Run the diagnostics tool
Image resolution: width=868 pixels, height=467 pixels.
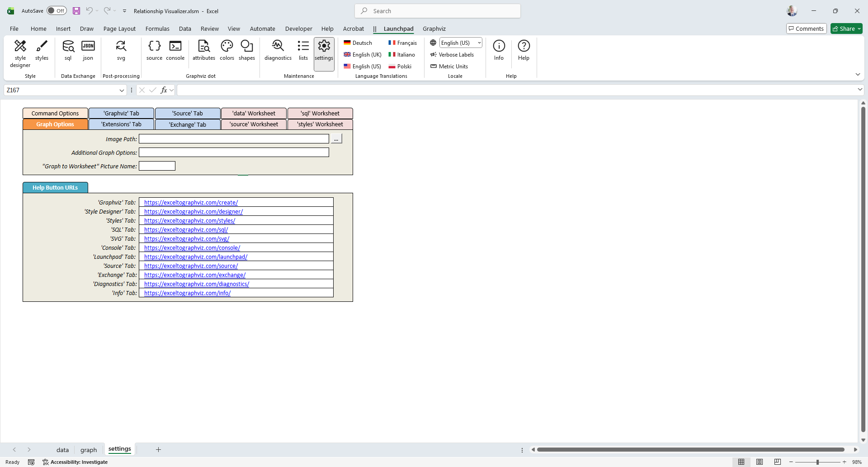[x=278, y=50]
